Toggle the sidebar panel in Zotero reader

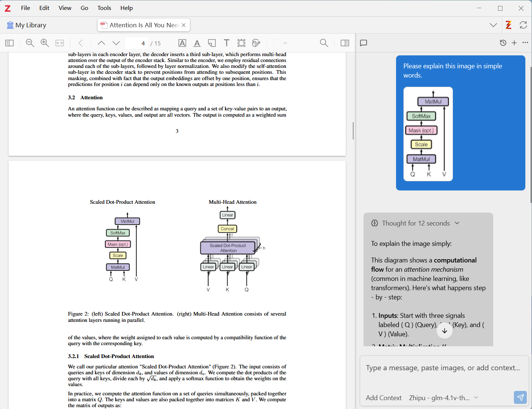click(9, 43)
